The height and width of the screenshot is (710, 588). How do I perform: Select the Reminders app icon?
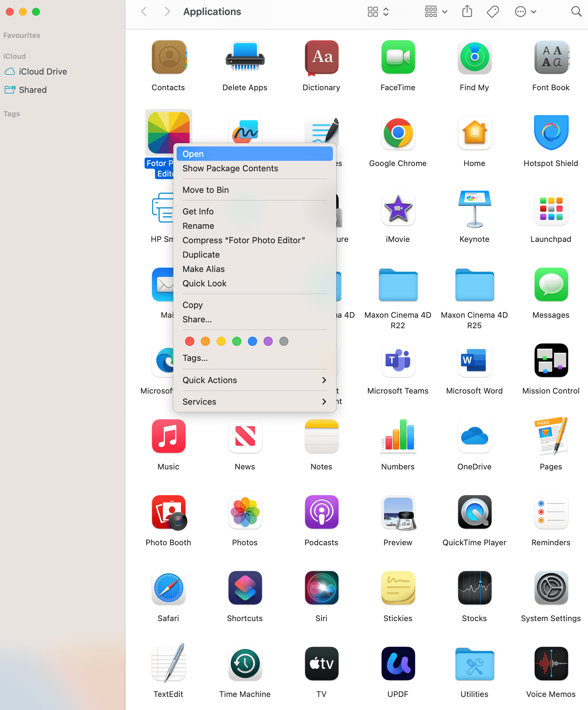point(551,512)
